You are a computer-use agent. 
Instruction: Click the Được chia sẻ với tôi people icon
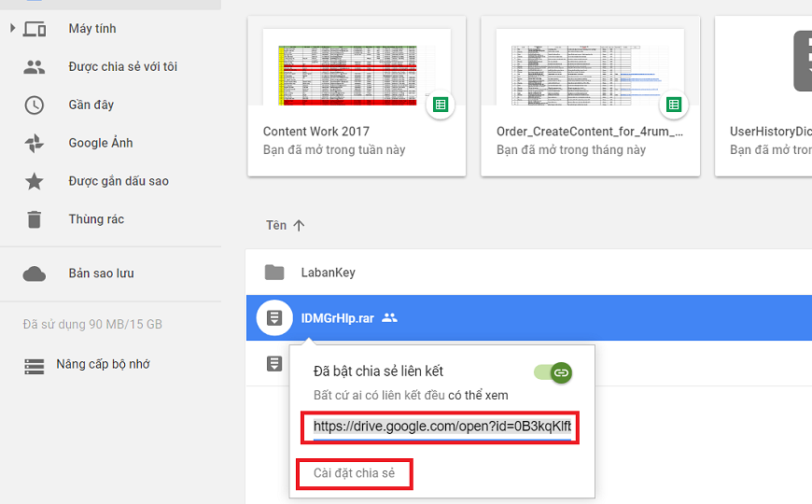pyautogui.click(x=35, y=67)
